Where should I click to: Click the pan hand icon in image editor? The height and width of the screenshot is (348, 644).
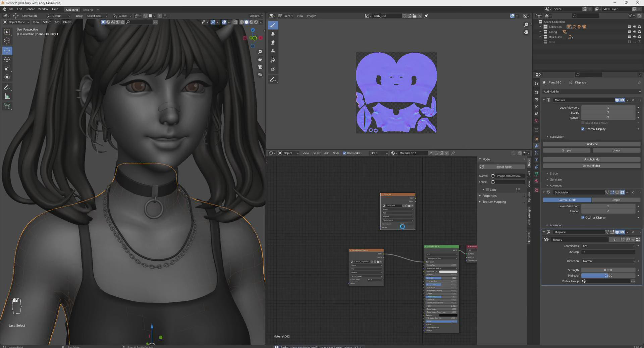(526, 32)
